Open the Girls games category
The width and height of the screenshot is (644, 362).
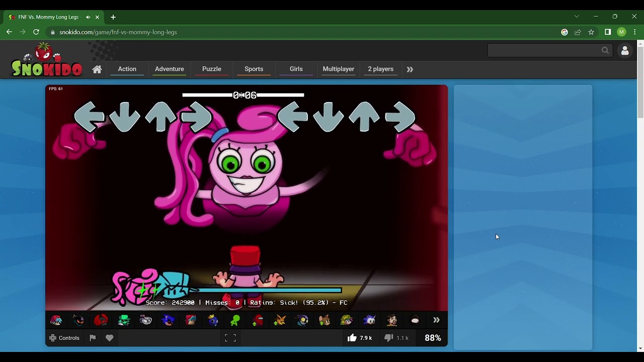click(296, 69)
